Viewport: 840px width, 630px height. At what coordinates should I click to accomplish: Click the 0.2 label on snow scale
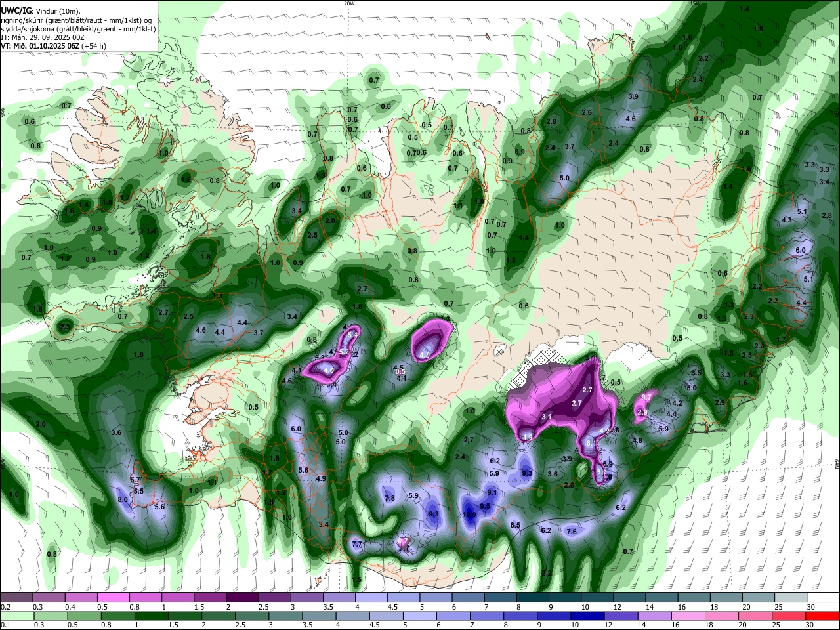[5, 607]
